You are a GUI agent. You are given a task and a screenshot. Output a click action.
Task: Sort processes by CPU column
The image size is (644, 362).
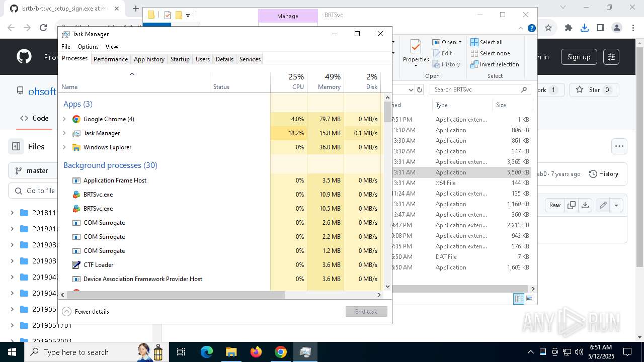tap(289, 82)
